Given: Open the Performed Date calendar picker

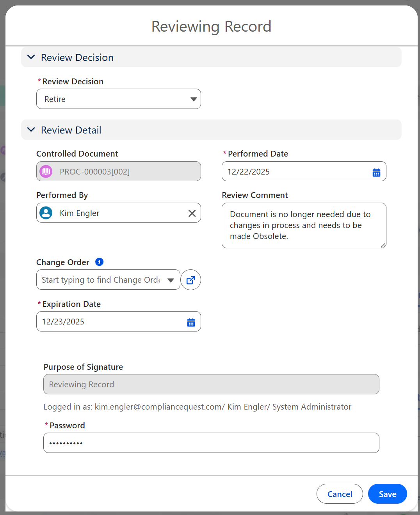Looking at the screenshot, I should click(x=376, y=172).
